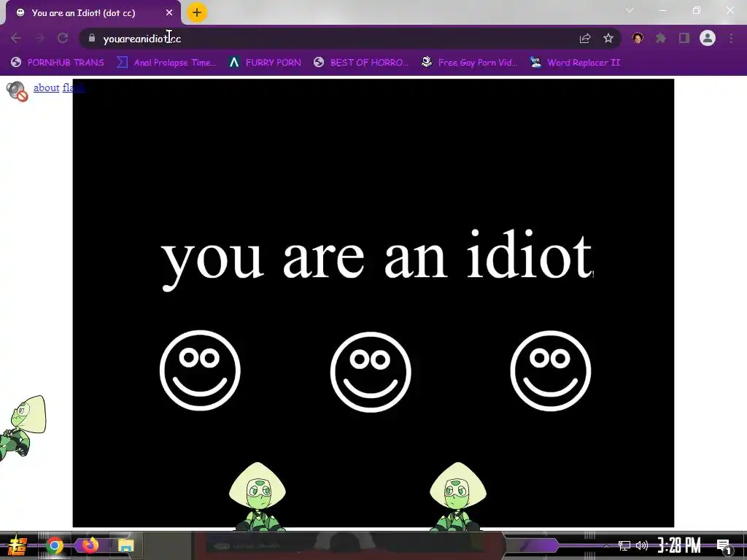
Task: Open the tab search chevron
Action: pos(630,10)
